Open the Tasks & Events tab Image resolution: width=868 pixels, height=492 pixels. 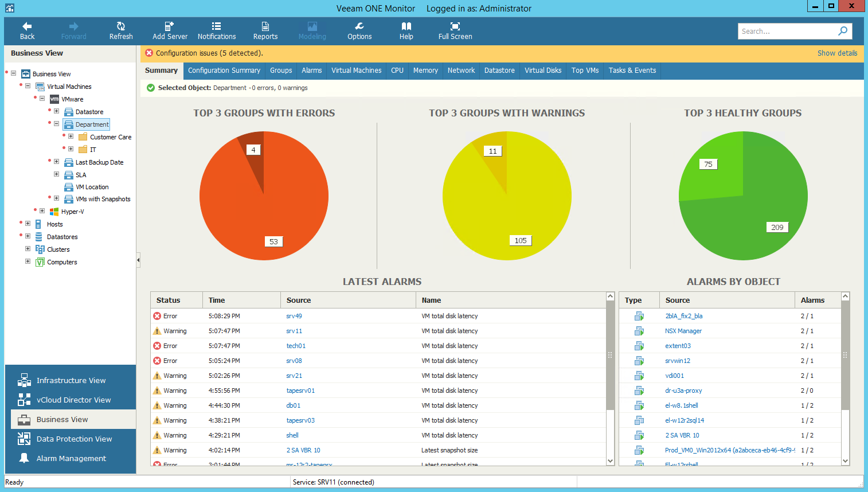(x=632, y=71)
